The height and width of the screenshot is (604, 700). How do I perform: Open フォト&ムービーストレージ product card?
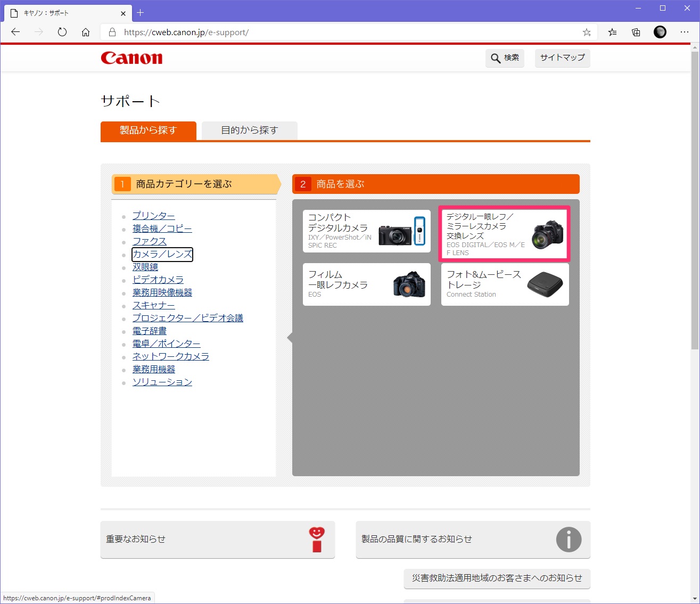tap(505, 284)
